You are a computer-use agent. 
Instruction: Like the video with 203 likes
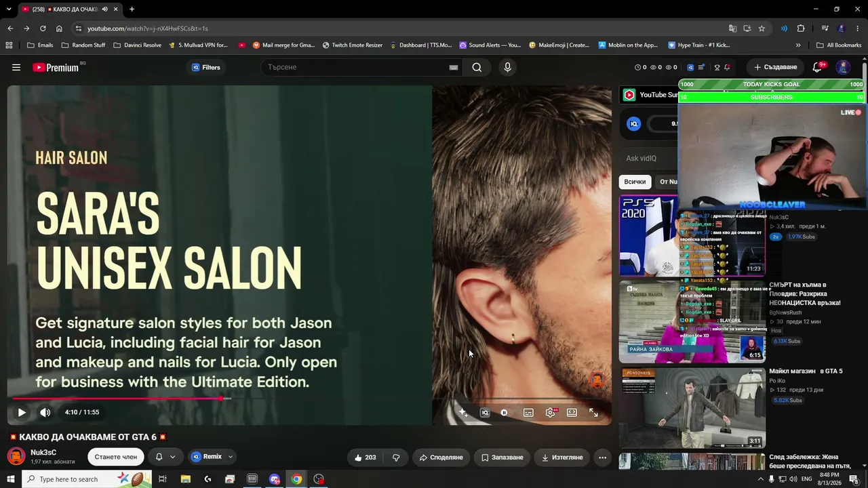tap(365, 457)
